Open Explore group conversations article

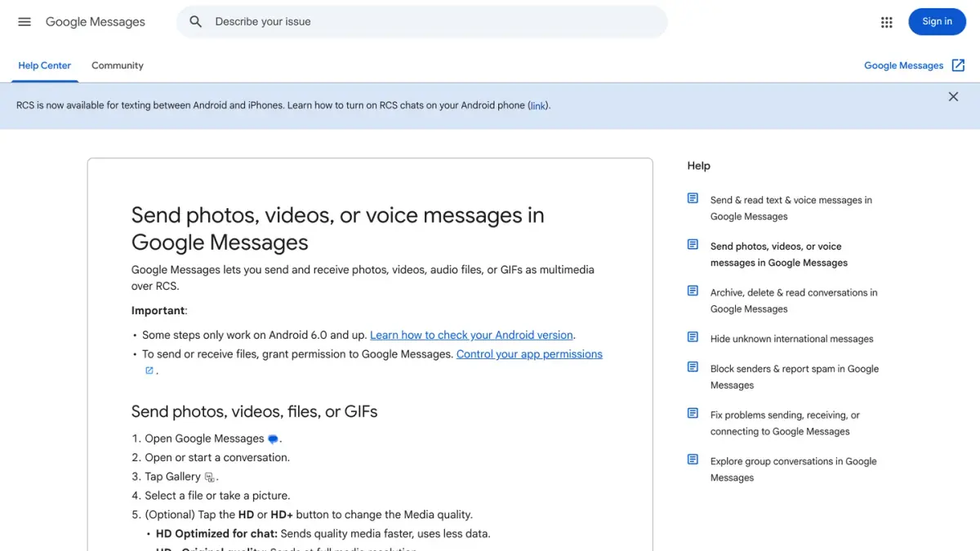point(794,469)
